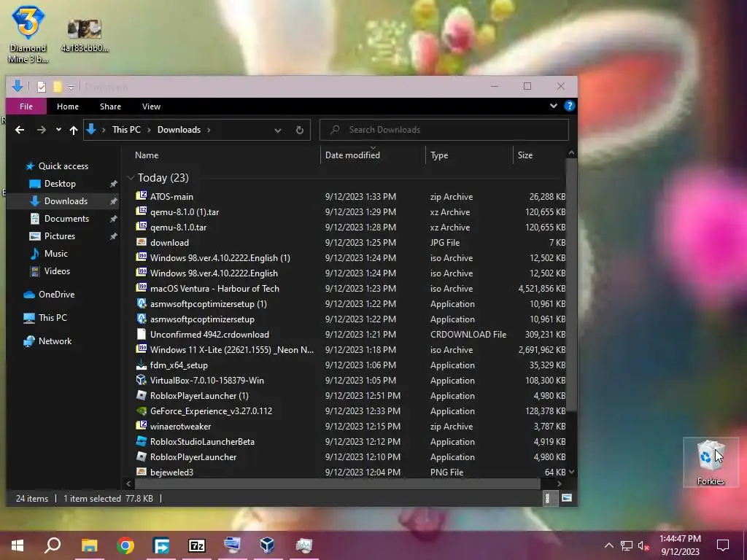
Task: Switch to the Home ribbon tab
Action: pyautogui.click(x=68, y=106)
